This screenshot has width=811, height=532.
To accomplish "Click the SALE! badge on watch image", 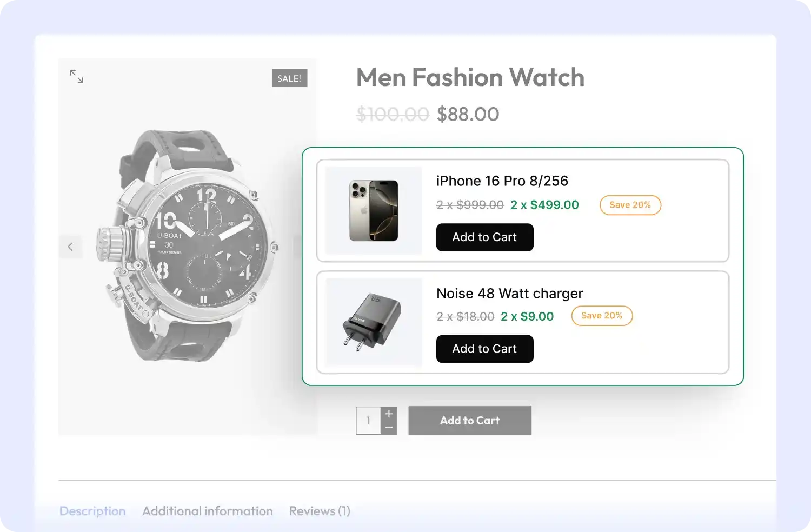I will 289,78.
